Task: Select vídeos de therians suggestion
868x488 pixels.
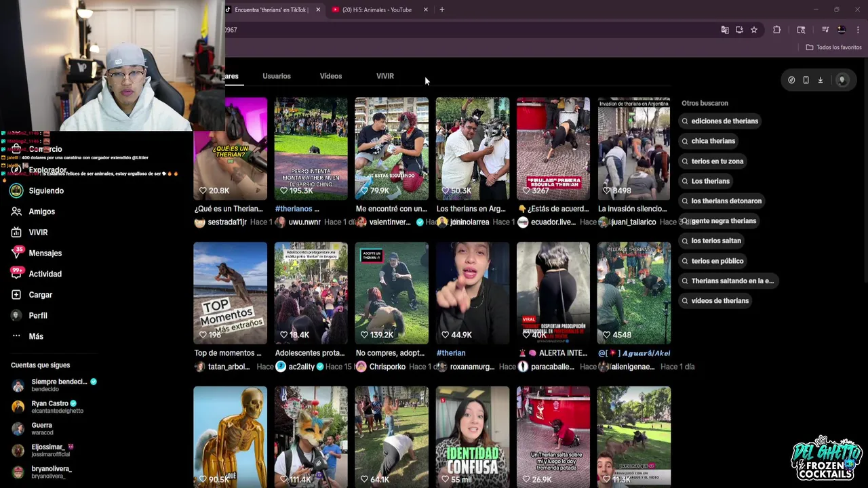Action: coord(715,301)
